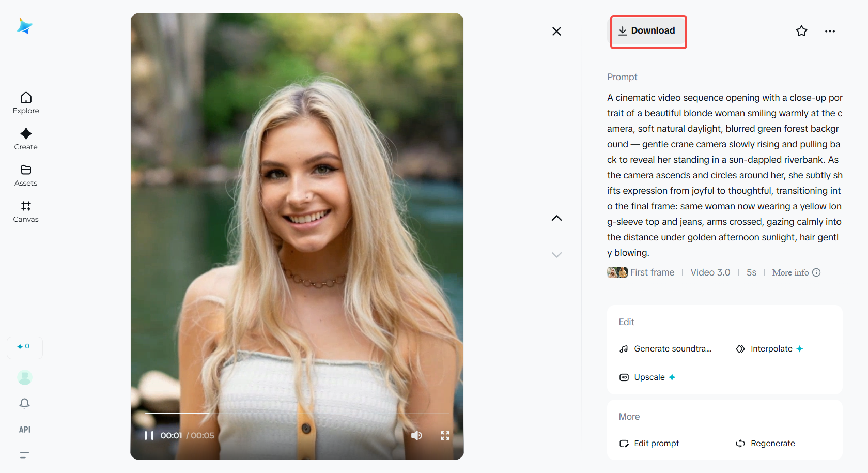868x473 pixels.
Task: Pause the video playback
Action: [149, 435]
